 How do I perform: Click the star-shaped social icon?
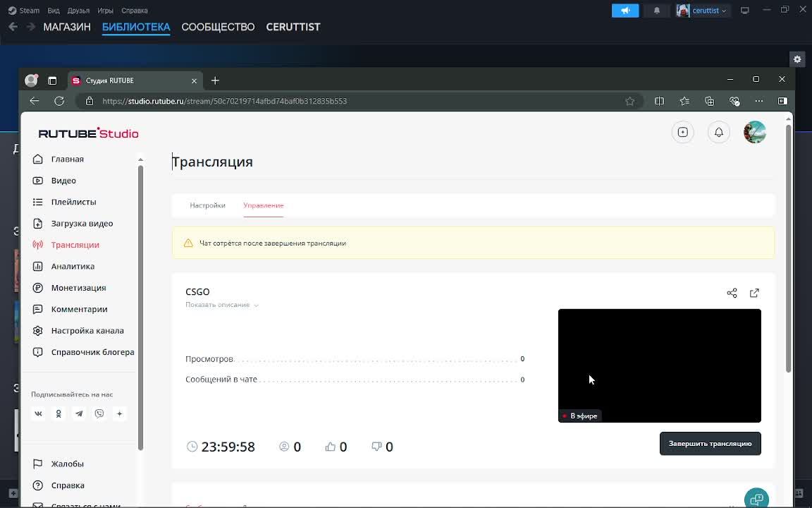click(120, 413)
